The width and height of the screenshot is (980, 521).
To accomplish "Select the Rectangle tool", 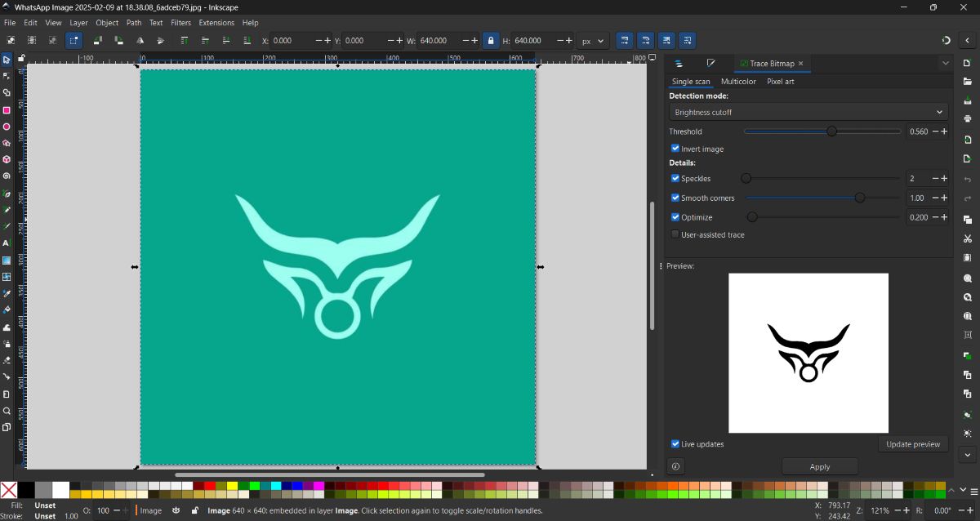I will coord(7,109).
